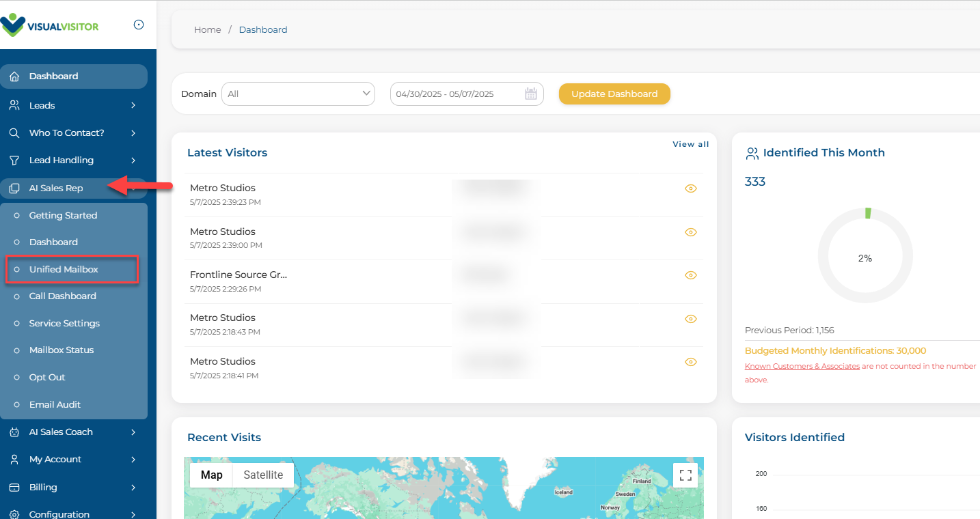The height and width of the screenshot is (519, 980).
Task: Select top Dashboard sidebar item
Action: (x=74, y=76)
